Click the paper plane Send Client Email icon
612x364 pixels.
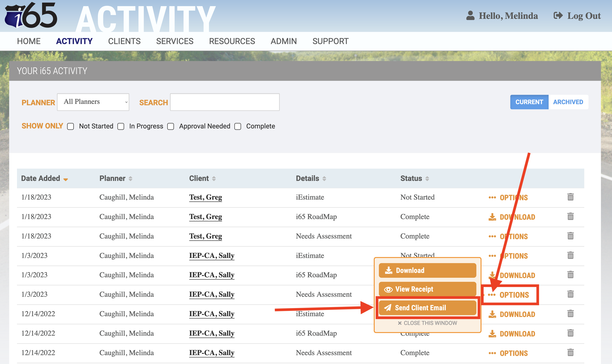(388, 308)
